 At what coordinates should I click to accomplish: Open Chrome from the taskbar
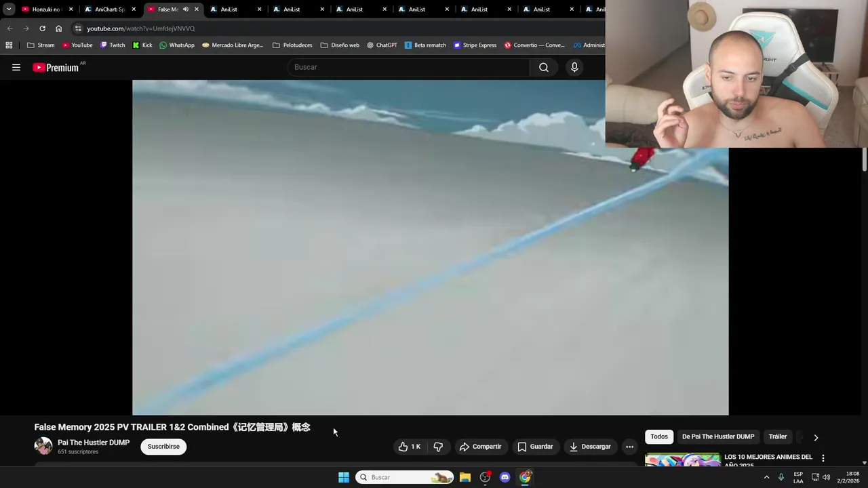(x=525, y=477)
